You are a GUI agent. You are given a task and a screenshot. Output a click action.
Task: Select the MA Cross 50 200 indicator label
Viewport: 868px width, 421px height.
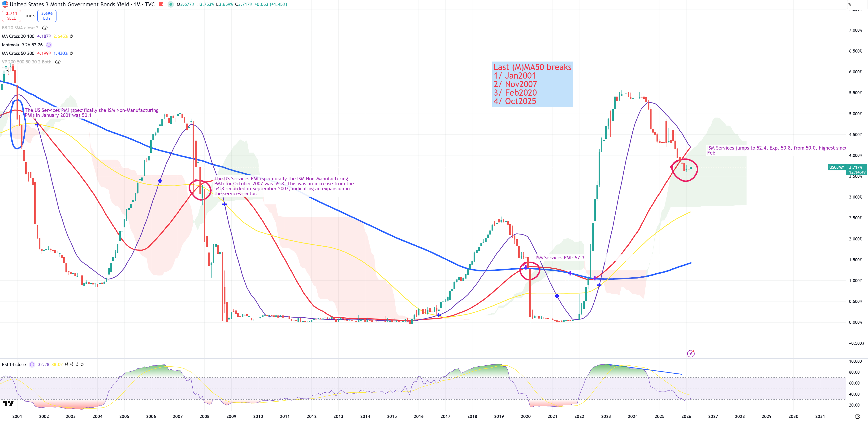pos(18,53)
